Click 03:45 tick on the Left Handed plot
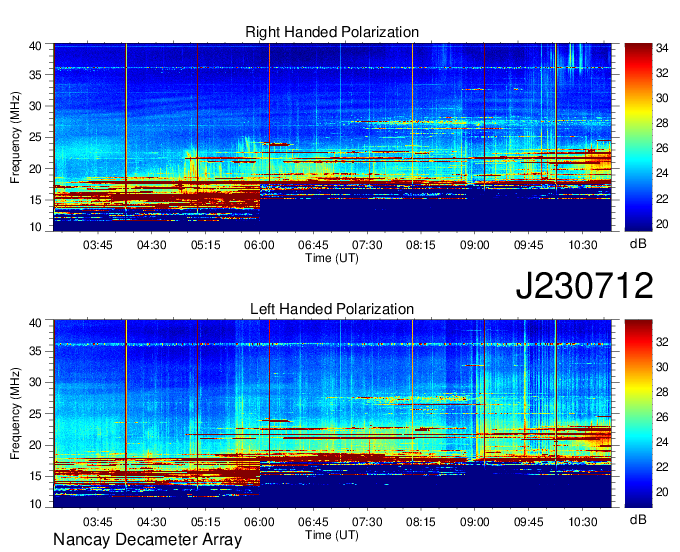680x552 pixels. pos(98,522)
